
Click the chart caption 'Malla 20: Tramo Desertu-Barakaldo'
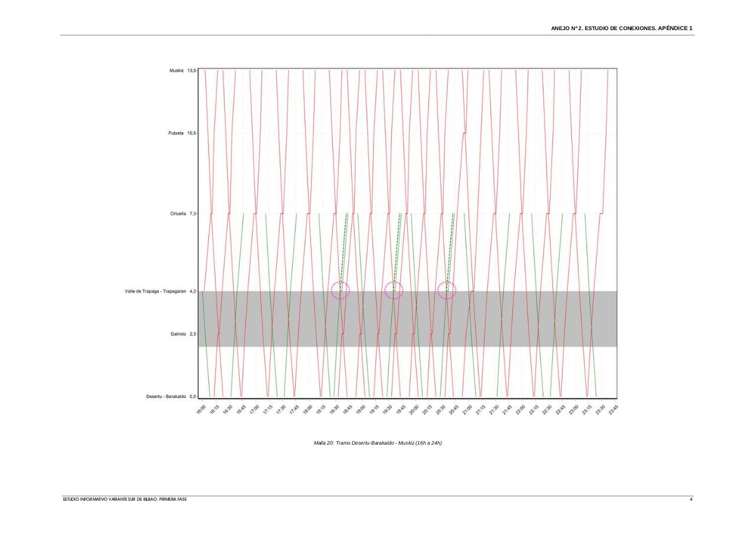(x=378, y=443)
